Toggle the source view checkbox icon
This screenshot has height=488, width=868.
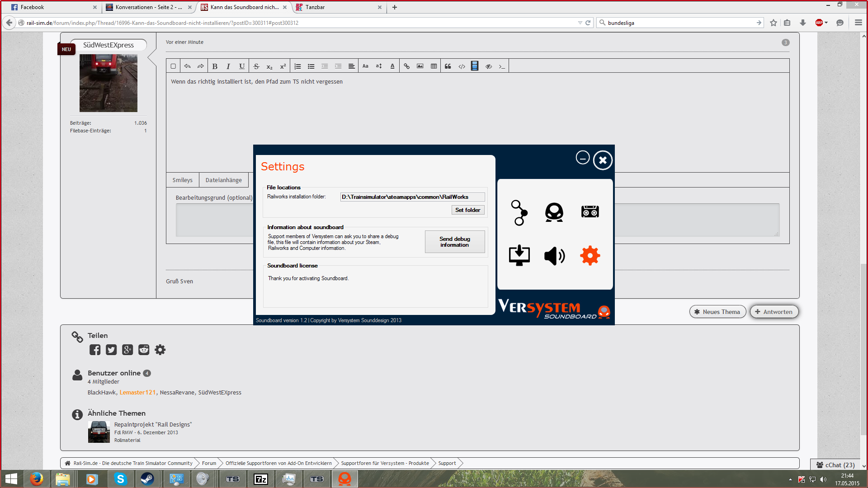[173, 66]
